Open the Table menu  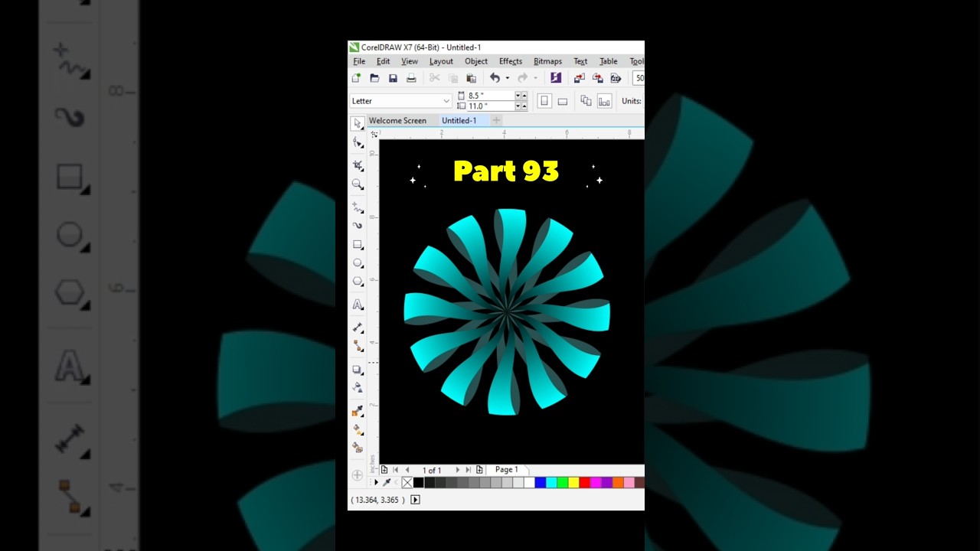[x=609, y=61]
